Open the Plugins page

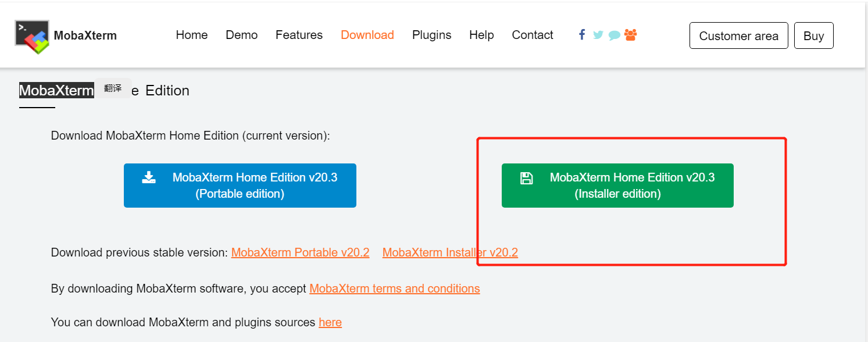432,35
